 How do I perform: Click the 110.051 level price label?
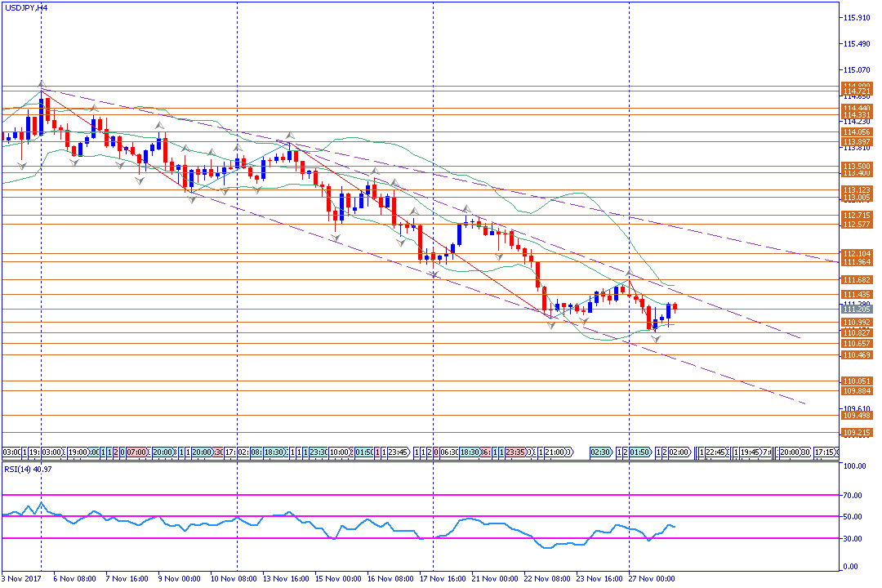pos(856,381)
